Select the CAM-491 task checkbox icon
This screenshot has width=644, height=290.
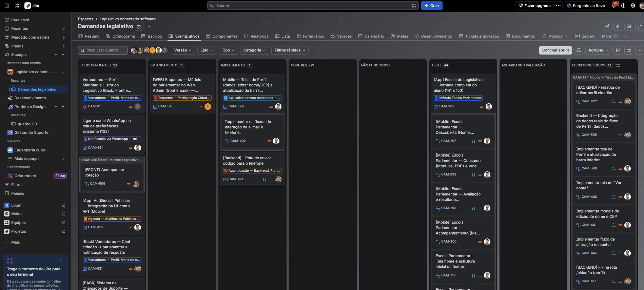[85, 148]
